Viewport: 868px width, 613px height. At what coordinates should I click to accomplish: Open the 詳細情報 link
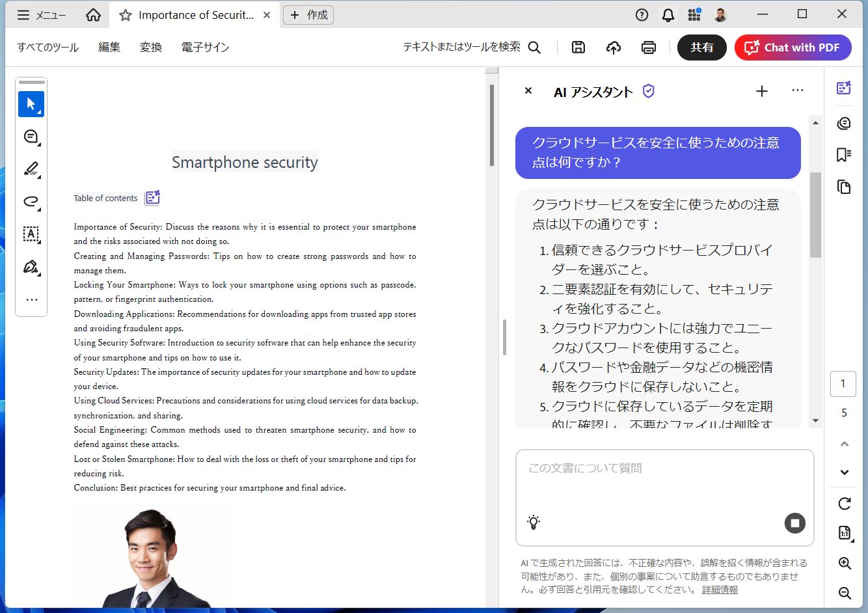click(720, 590)
